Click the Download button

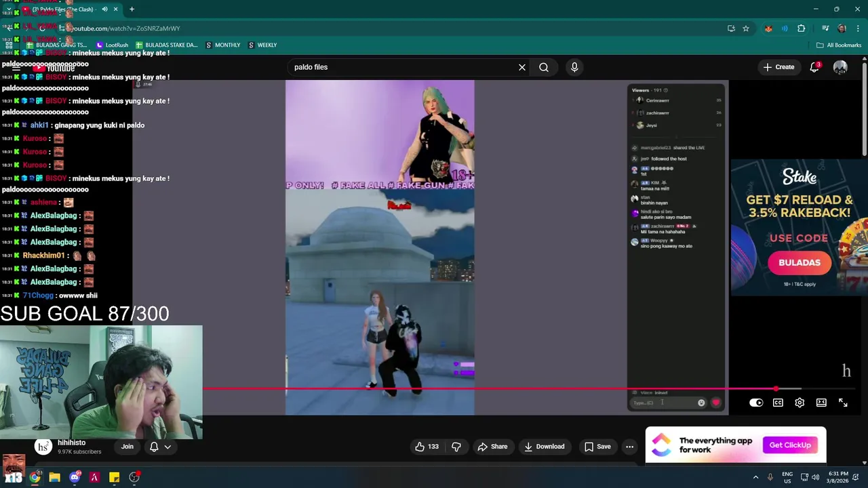[545, 447]
